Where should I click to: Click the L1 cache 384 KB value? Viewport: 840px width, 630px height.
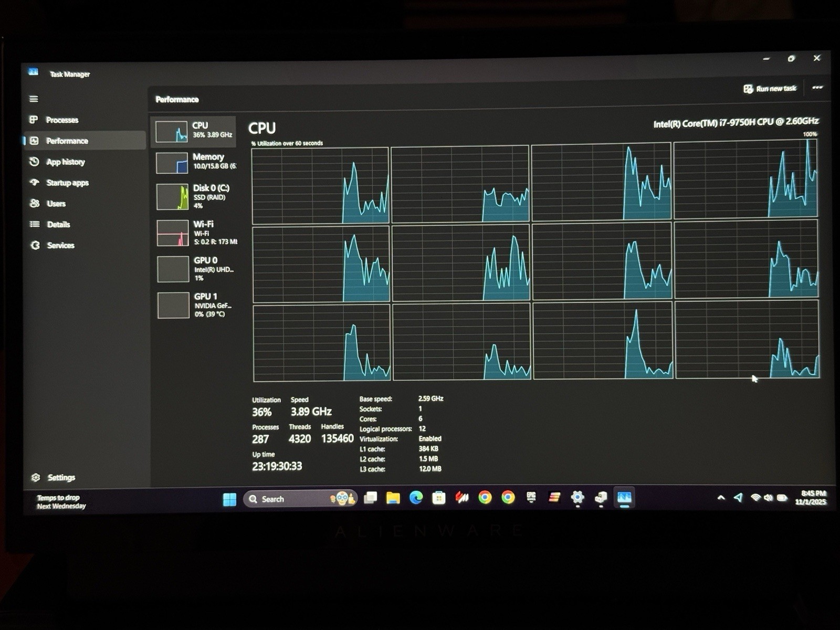pos(428,449)
